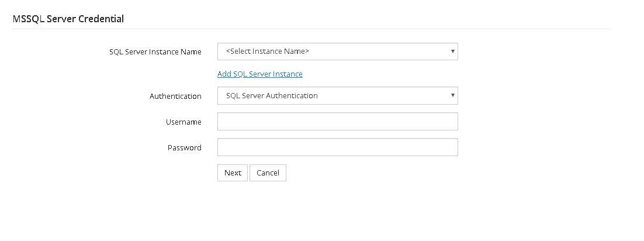Focus the Username text field
The image size is (644, 241).
(x=338, y=121)
